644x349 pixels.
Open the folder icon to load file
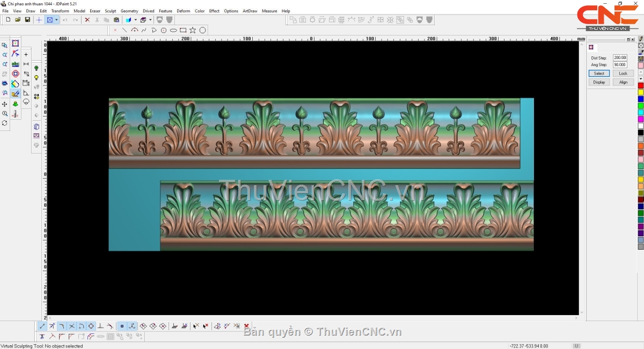(18, 20)
